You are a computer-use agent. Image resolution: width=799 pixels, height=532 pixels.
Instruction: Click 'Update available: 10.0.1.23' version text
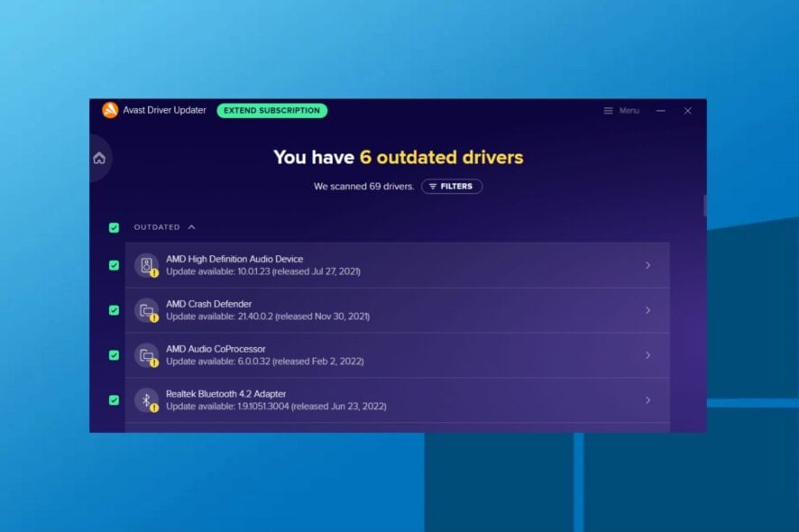(218, 271)
